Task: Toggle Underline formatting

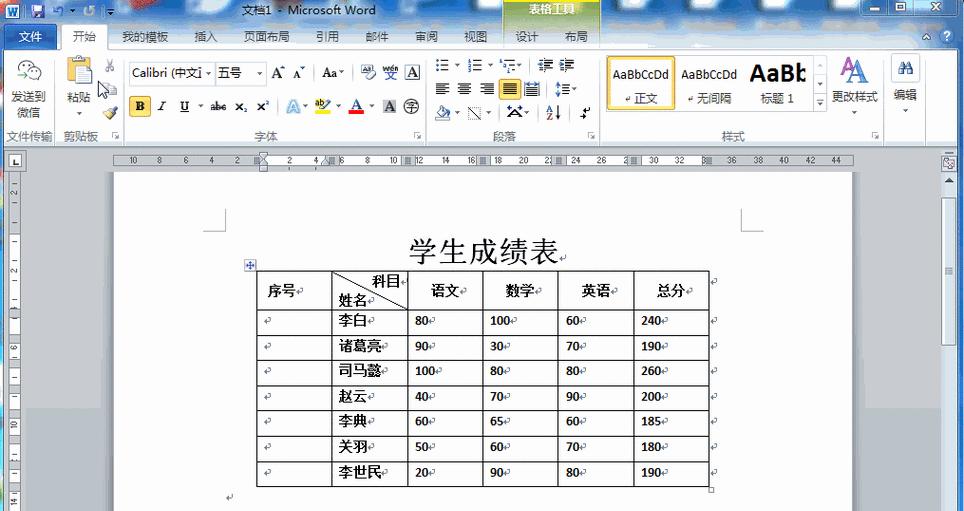Action: point(184,107)
